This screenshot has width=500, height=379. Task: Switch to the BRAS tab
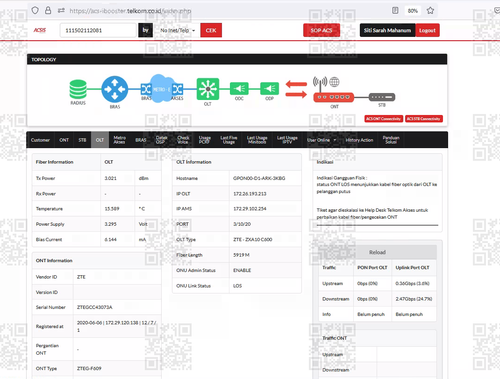(141, 140)
